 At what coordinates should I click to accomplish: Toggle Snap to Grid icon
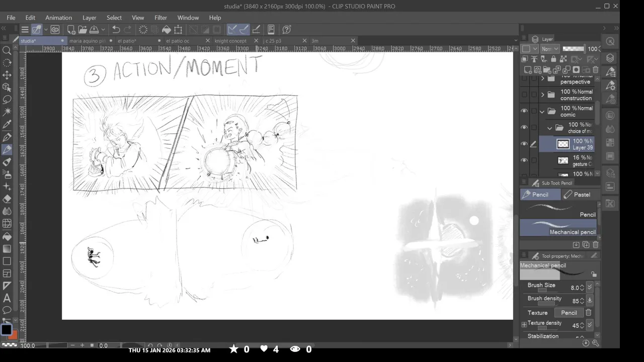pyautogui.click(x=256, y=30)
